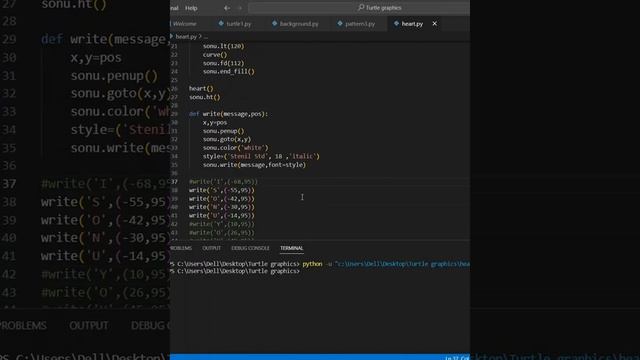
Task: Click the 'sonu.penup()' line in center editor
Action: point(223,131)
